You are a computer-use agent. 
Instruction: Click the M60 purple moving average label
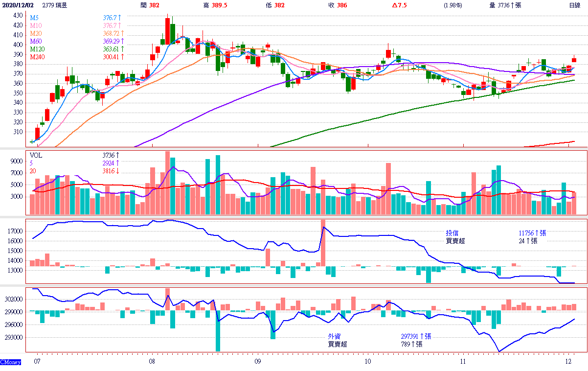click(x=36, y=41)
